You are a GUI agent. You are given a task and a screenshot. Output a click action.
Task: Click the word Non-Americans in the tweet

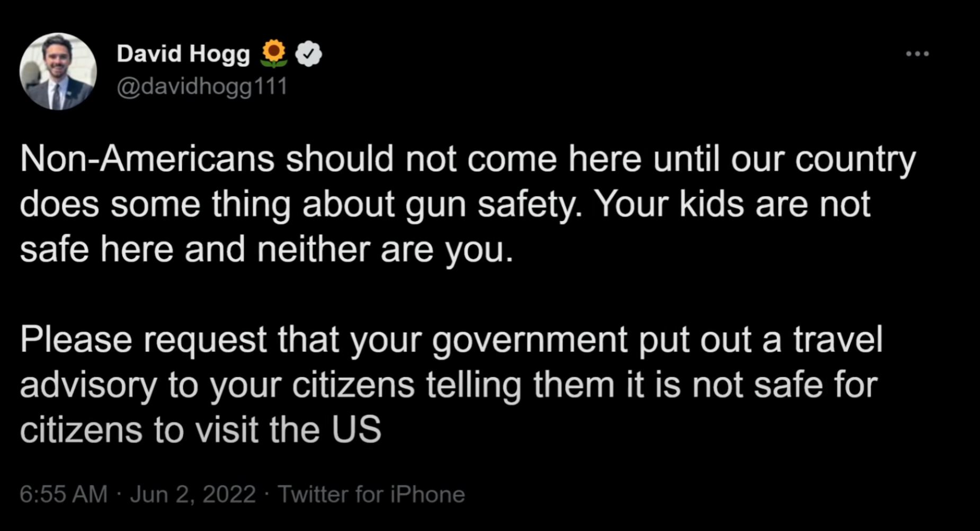click(x=148, y=159)
